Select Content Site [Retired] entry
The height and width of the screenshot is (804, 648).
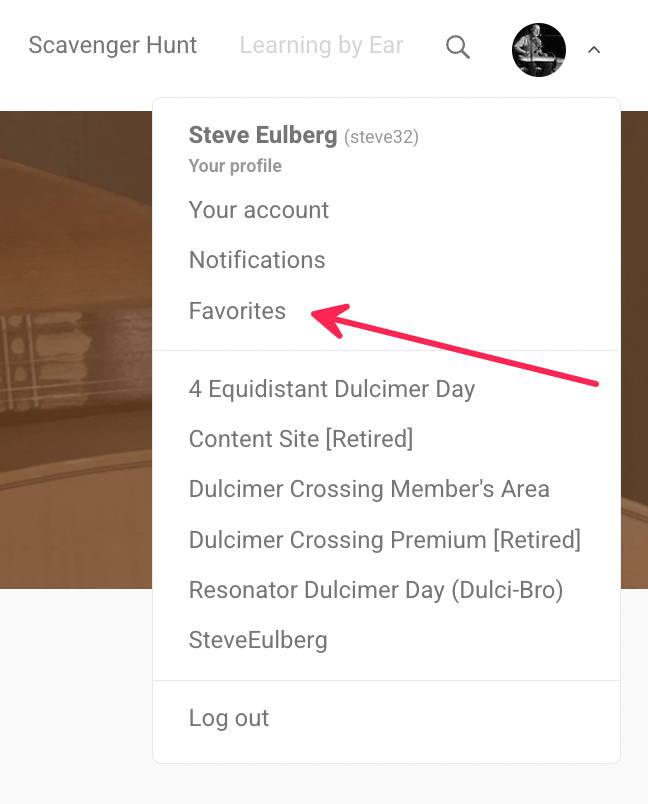point(301,439)
